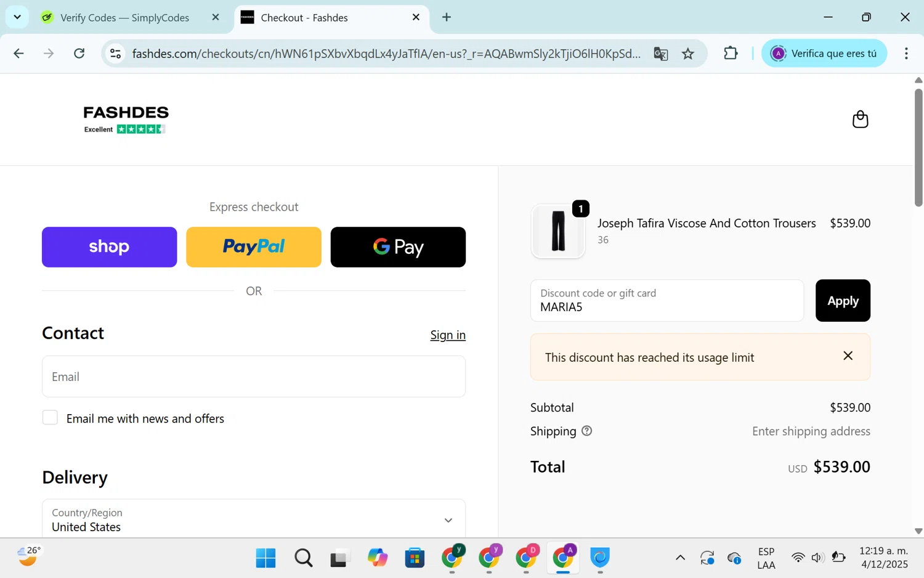Dismiss the usage limit discount error

(848, 356)
